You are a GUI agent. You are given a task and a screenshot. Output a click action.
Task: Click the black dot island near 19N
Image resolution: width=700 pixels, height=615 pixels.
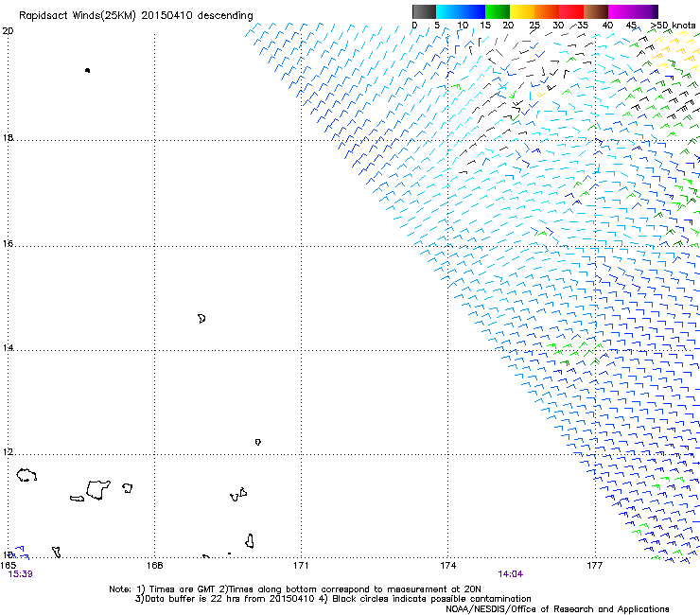click(x=87, y=70)
